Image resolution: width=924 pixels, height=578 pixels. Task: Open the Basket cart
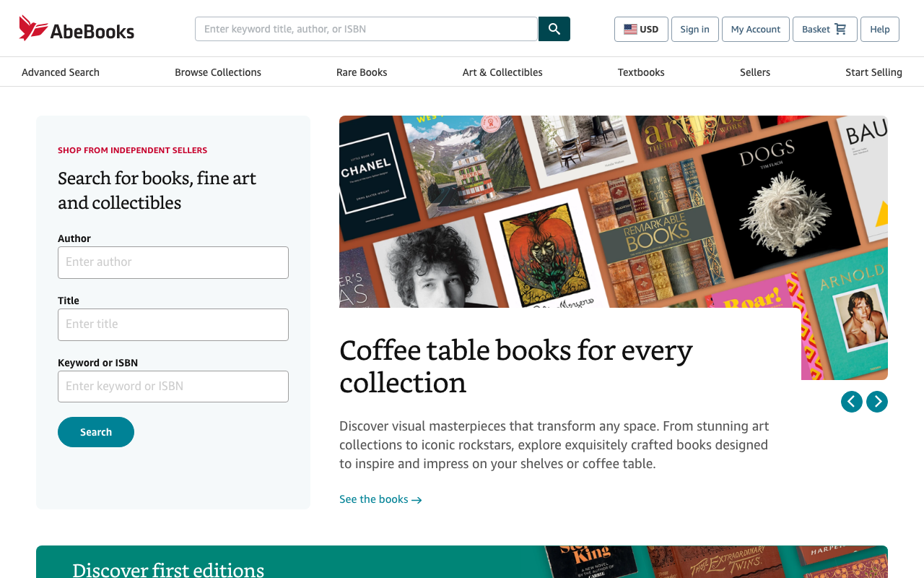[x=824, y=29]
